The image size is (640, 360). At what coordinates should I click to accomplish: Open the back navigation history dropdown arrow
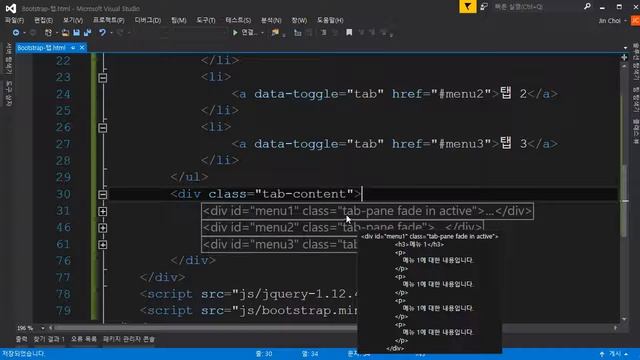[24, 33]
